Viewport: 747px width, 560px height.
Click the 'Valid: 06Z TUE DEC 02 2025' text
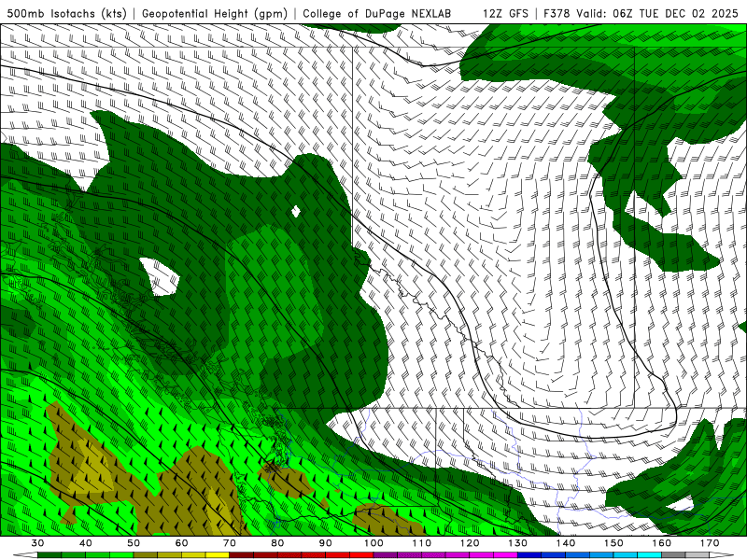[657, 13]
